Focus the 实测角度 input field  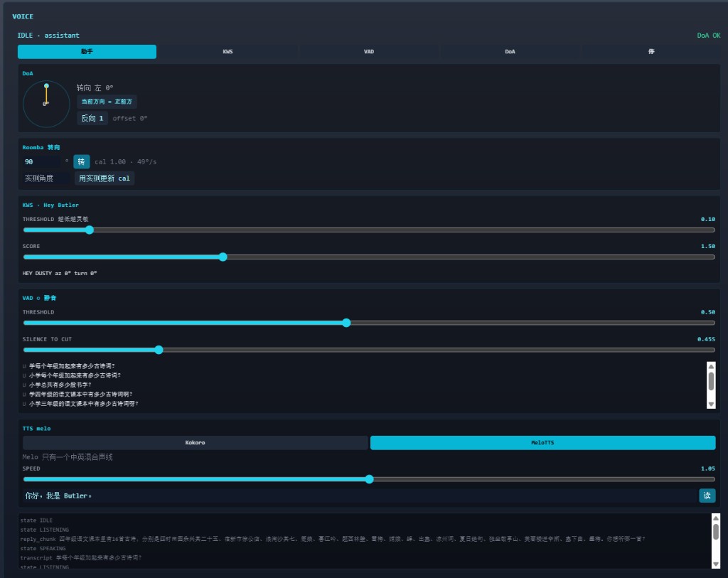[46, 178]
